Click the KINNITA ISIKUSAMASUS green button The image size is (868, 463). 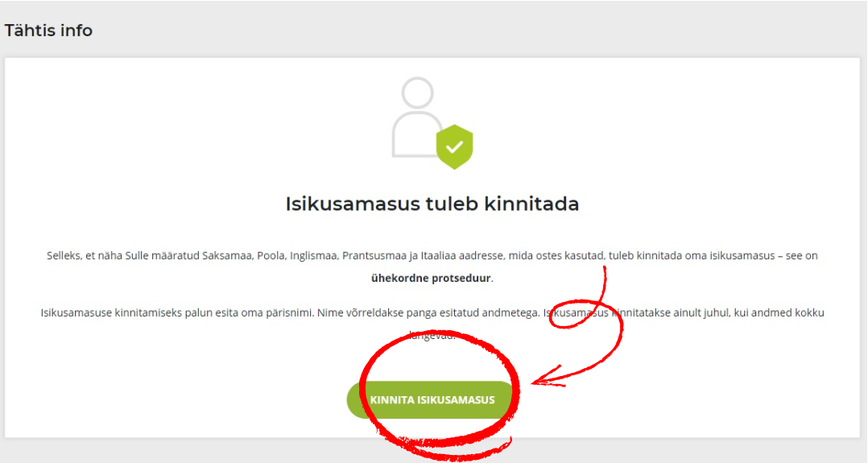(x=432, y=400)
